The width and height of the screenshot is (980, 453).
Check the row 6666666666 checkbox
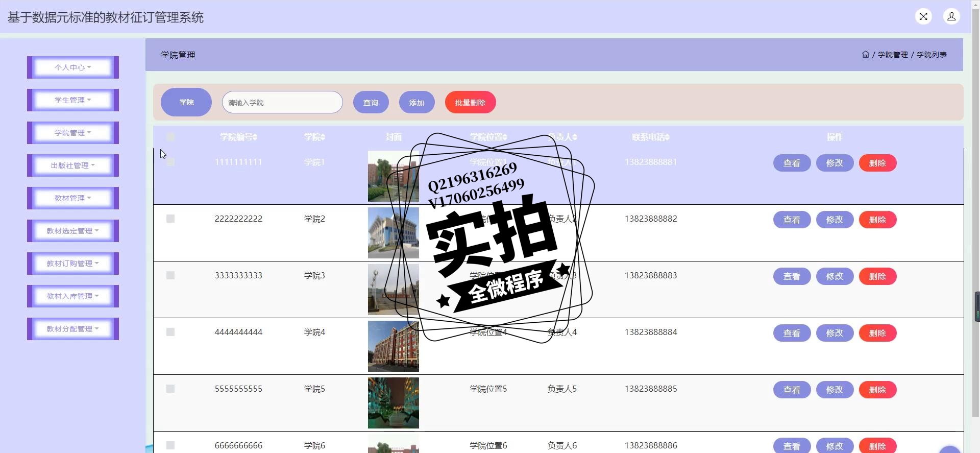(x=170, y=445)
